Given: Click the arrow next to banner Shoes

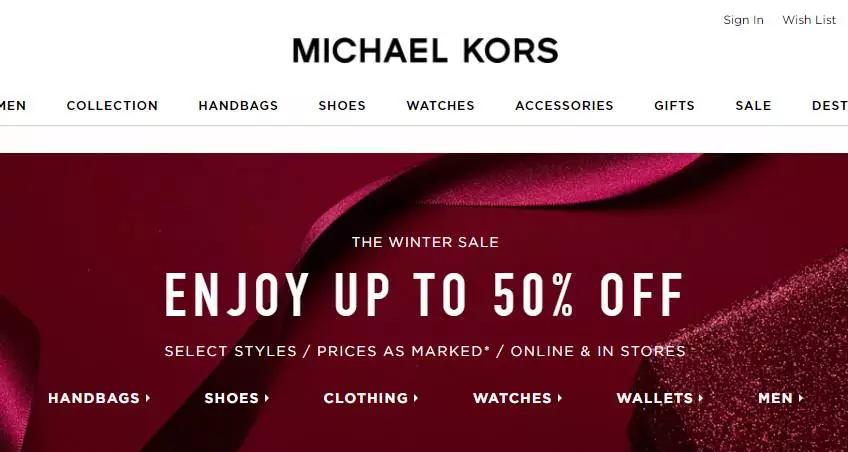Looking at the screenshot, I should point(267,398).
